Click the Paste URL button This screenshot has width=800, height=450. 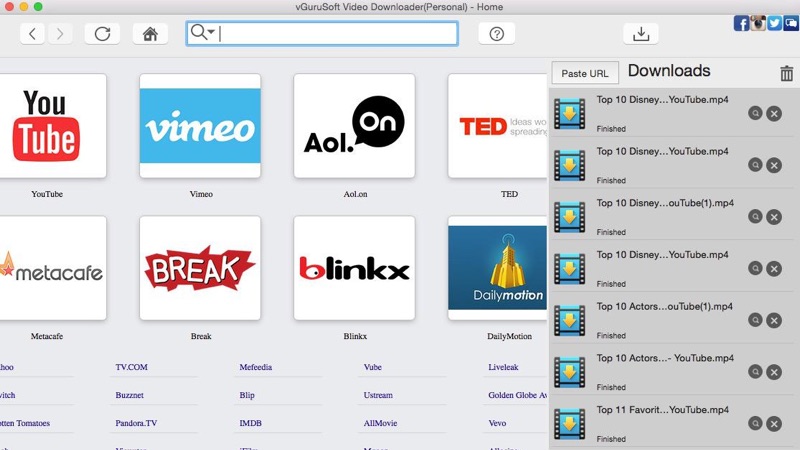585,73
